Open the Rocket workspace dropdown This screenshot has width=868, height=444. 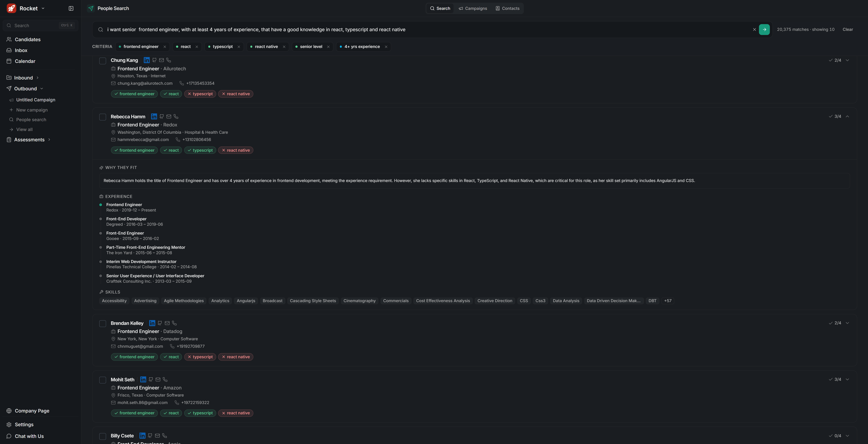pyautogui.click(x=43, y=8)
